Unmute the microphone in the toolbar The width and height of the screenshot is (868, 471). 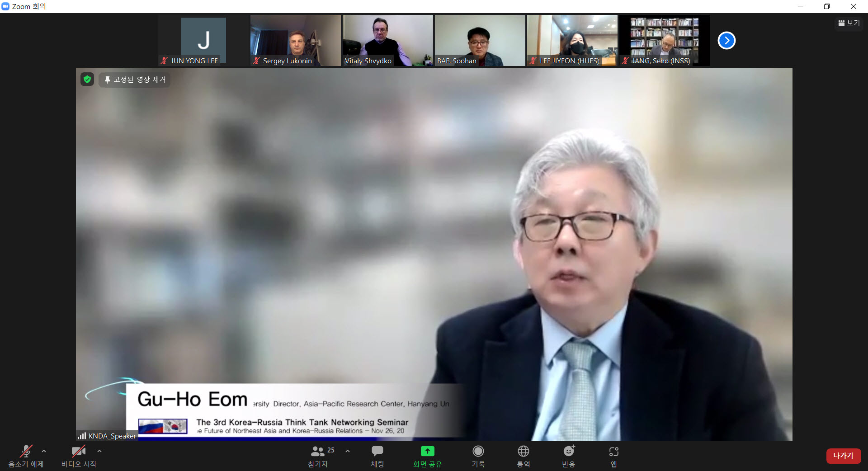click(x=26, y=455)
